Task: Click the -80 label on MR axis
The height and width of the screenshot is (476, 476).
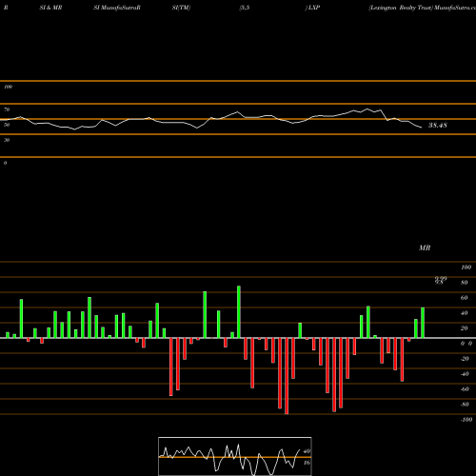Action: pos(465,405)
